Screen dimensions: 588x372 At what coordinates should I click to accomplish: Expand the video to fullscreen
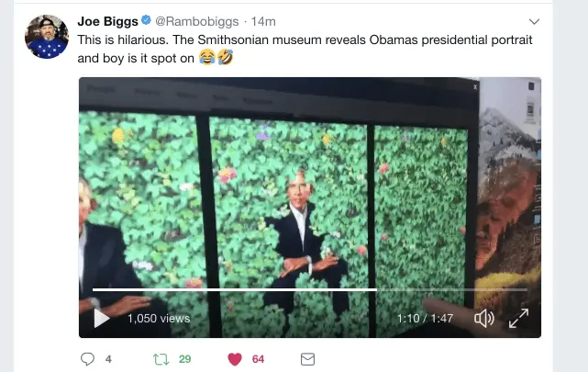[x=518, y=318]
